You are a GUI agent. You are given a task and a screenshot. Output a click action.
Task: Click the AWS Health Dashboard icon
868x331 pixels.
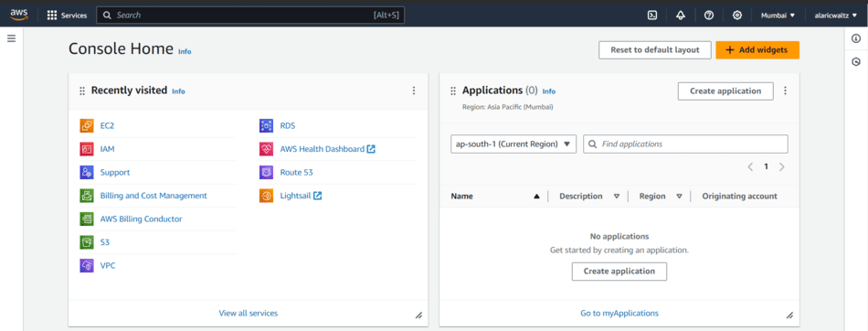tap(266, 149)
